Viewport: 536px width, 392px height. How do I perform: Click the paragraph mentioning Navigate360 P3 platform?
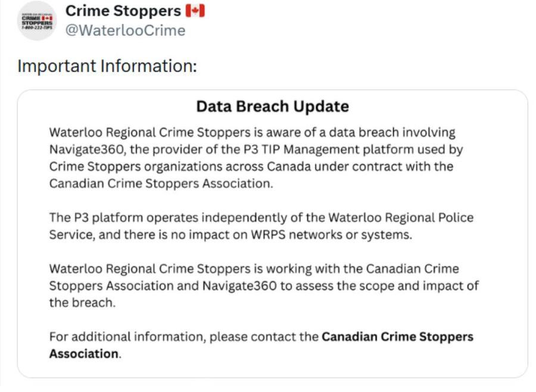[x=256, y=158]
